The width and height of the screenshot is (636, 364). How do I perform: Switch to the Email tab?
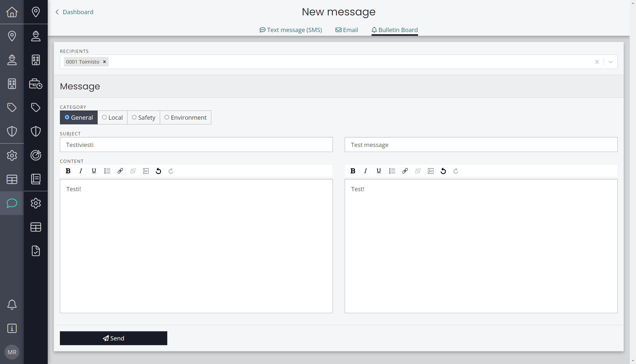[346, 30]
